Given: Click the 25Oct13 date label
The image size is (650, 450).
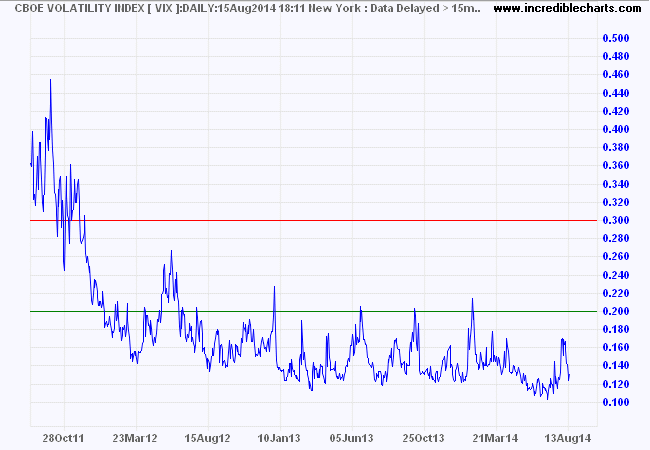Looking at the screenshot, I should (423, 438).
